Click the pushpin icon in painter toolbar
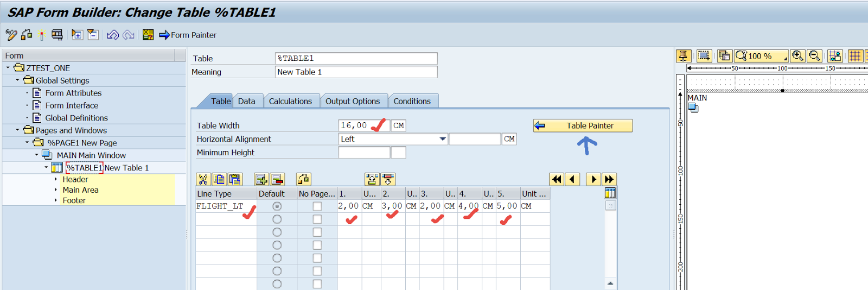Image resolution: width=868 pixels, height=290 pixels. pos(683,55)
